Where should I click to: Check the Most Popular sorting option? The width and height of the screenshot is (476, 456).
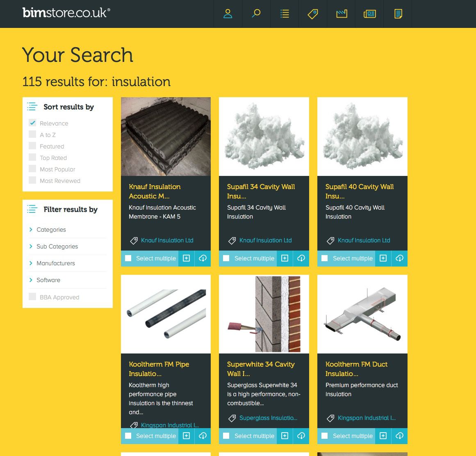tap(32, 169)
